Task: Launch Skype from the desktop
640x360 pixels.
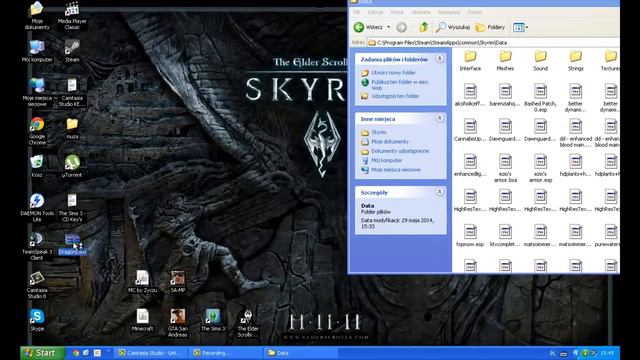Action: pyautogui.click(x=37, y=320)
